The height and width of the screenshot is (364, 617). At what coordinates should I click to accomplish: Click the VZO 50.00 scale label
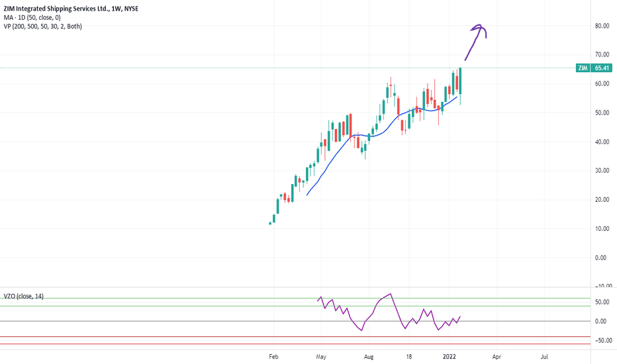pyautogui.click(x=602, y=302)
